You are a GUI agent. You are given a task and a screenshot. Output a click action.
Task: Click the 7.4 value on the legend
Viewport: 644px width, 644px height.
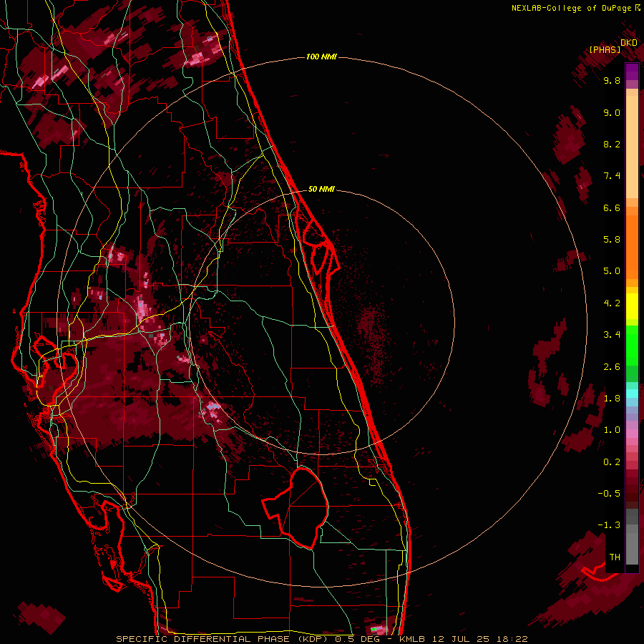(612, 176)
